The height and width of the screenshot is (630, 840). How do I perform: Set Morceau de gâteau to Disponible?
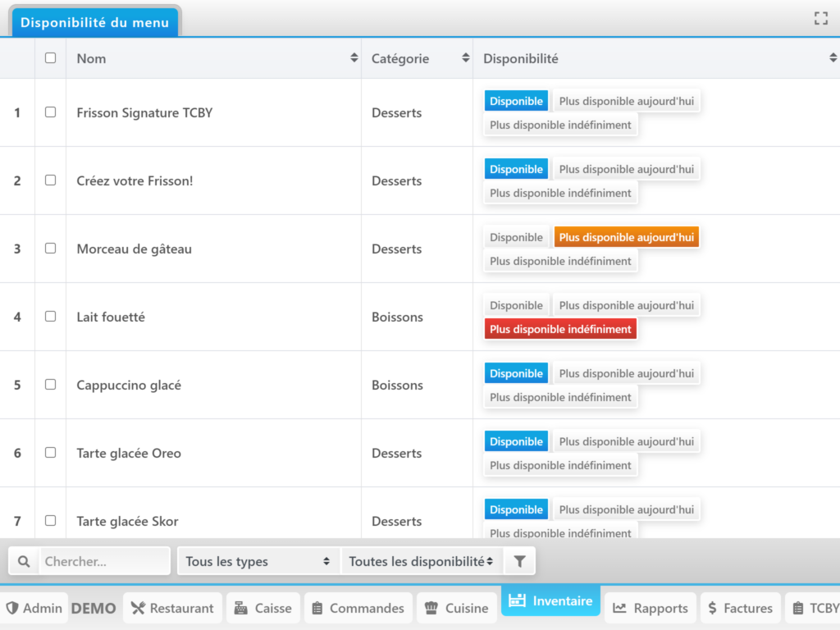pos(516,237)
